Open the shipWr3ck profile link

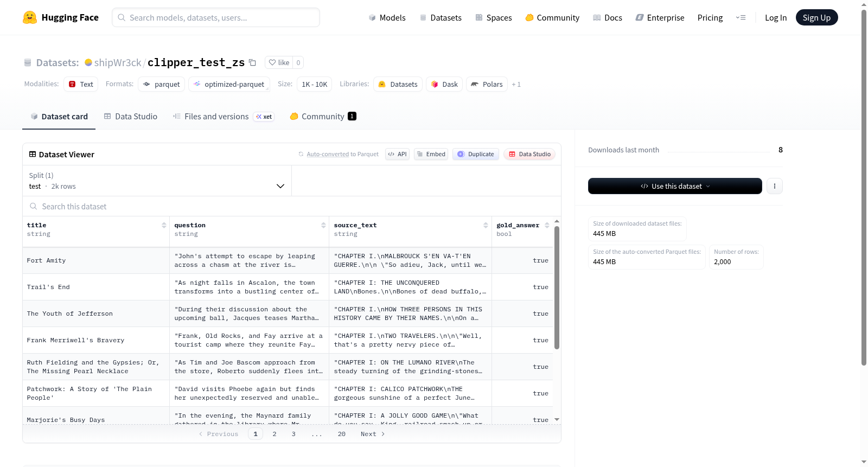pyautogui.click(x=118, y=62)
